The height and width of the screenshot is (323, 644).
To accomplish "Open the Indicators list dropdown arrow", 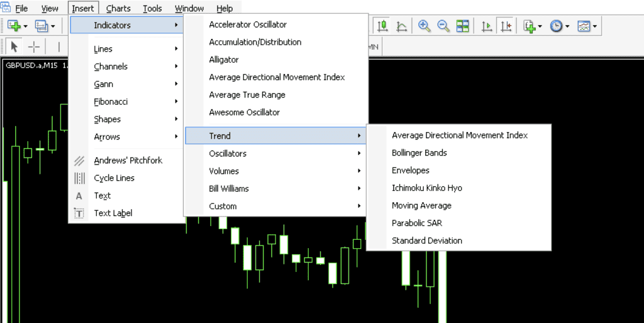I will (x=540, y=26).
